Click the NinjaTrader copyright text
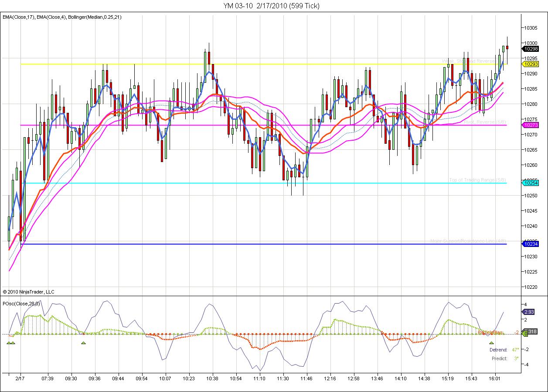The image size is (548, 392). (x=28, y=292)
